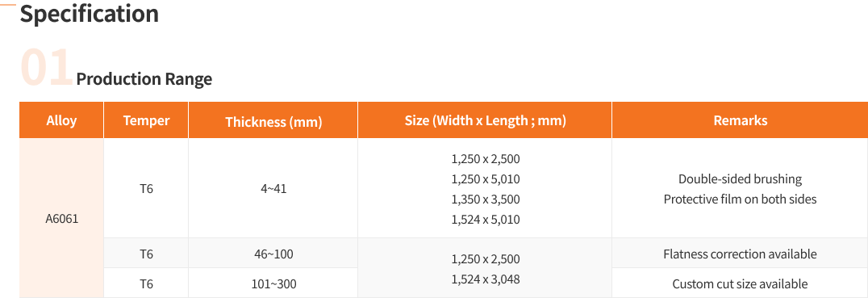Select the 1,524 x 3,048 size entry
Viewport: 868px width, 298px height.
click(x=486, y=279)
